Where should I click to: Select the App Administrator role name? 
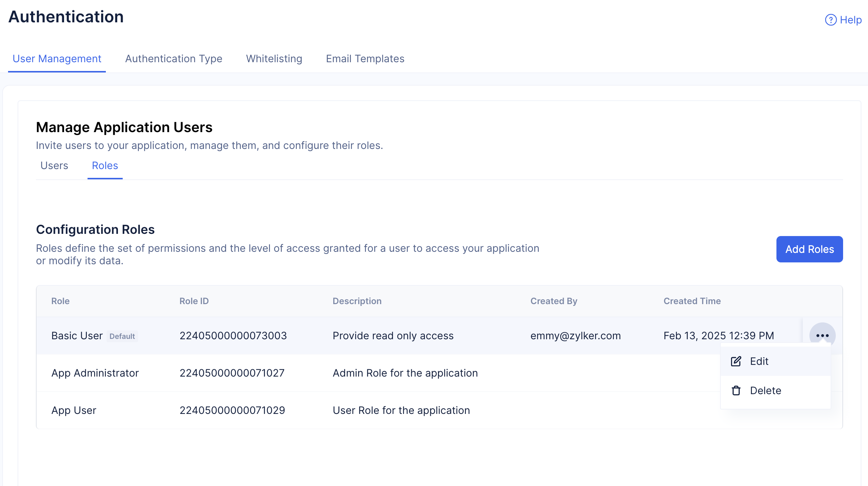coord(95,373)
